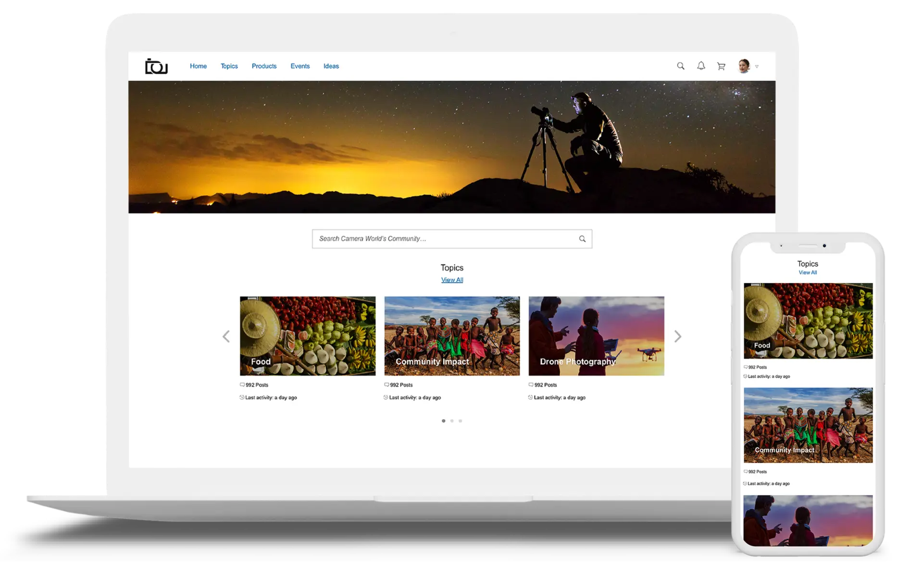This screenshot has height=588, width=923.
Task: Click the Camera World logo icon
Action: tap(156, 66)
